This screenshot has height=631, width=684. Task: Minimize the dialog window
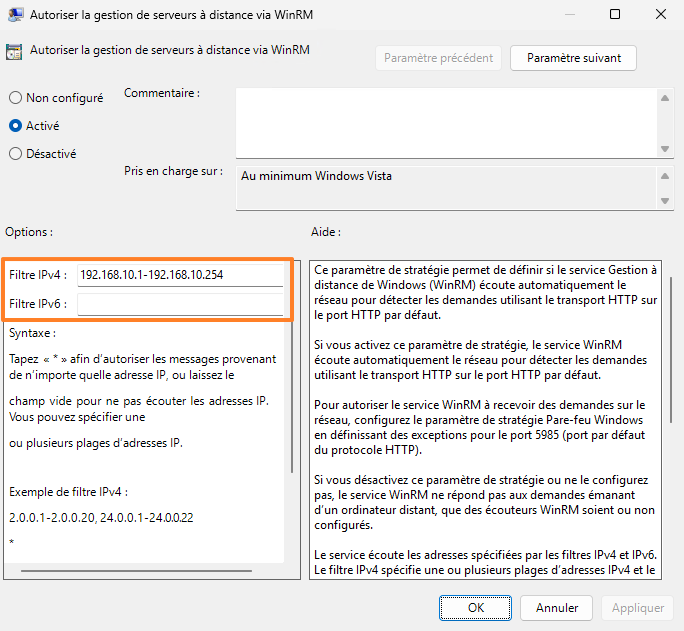[x=569, y=14]
